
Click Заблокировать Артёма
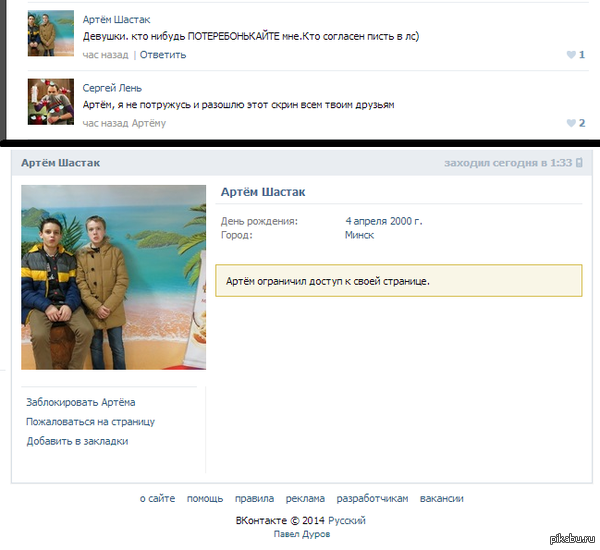coord(81,402)
